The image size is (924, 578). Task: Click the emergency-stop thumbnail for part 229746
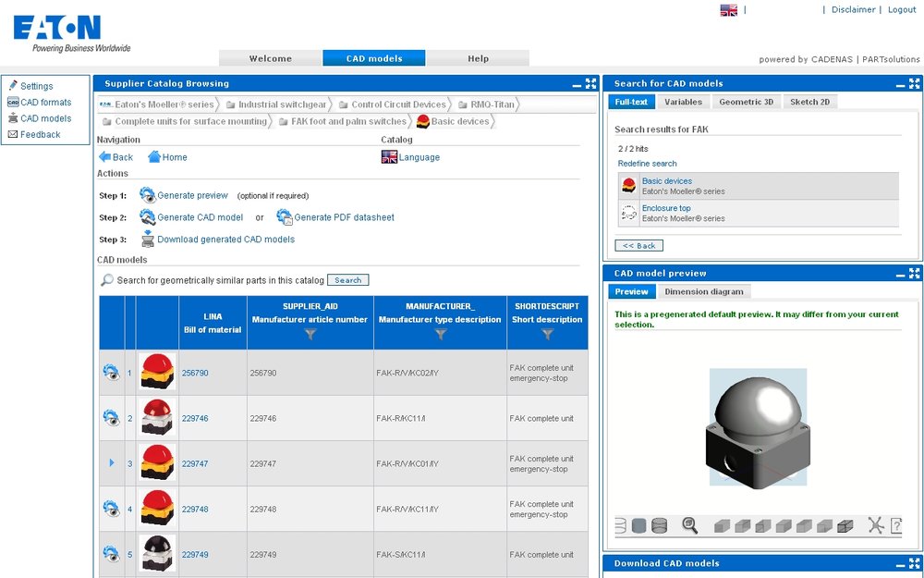pos(157,418)
